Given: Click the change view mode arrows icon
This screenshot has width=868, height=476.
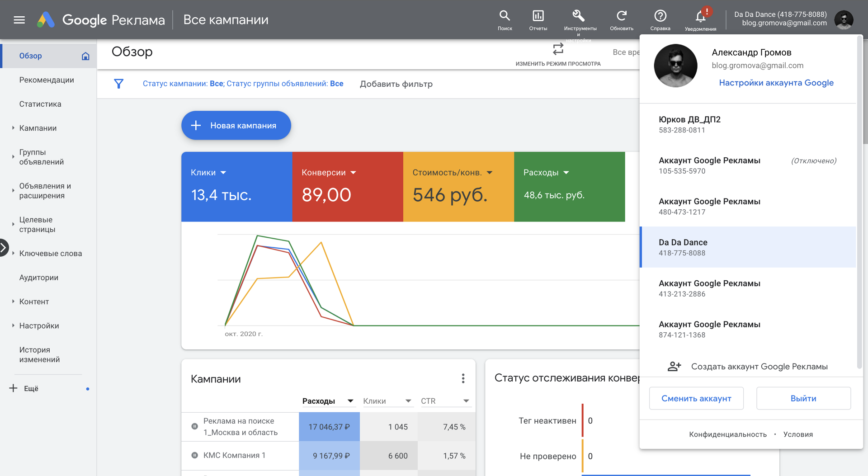Looking at the screenshot, I should click(x=558, y=48).
